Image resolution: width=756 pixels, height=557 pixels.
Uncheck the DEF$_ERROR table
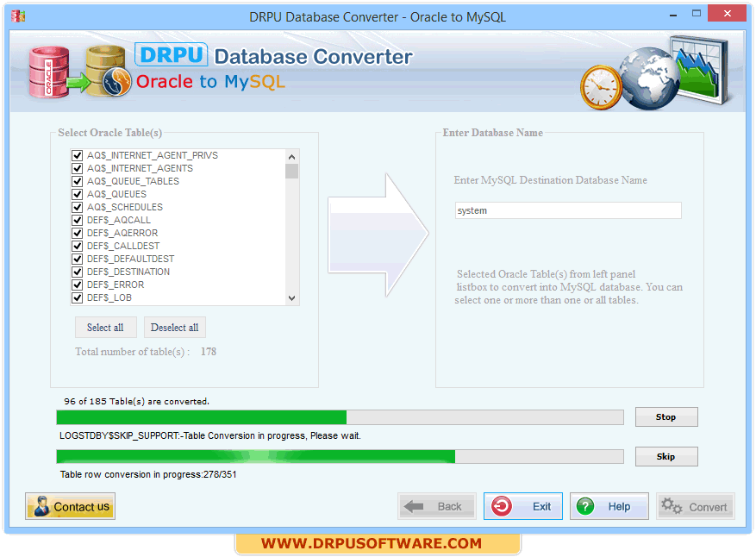pos(77,285)
